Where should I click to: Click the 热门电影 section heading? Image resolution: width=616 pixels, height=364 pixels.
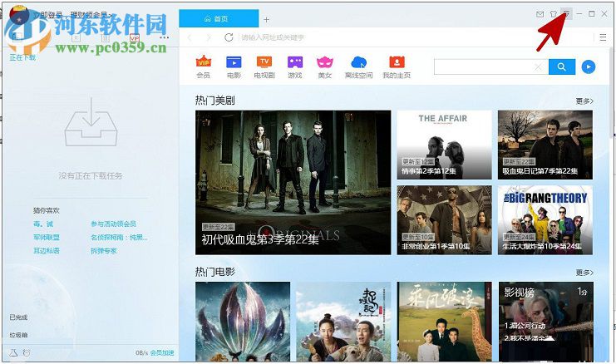tap(214, 272)
